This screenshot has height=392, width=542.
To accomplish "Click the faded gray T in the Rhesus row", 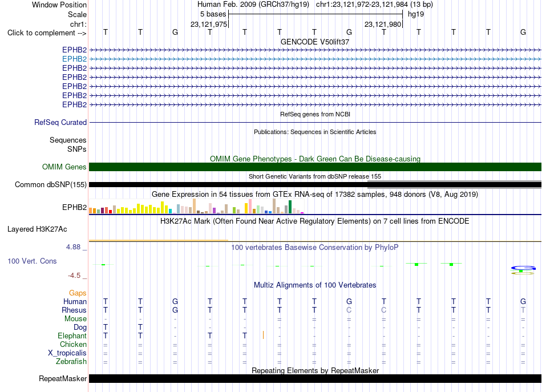I will tap(523, 310).
